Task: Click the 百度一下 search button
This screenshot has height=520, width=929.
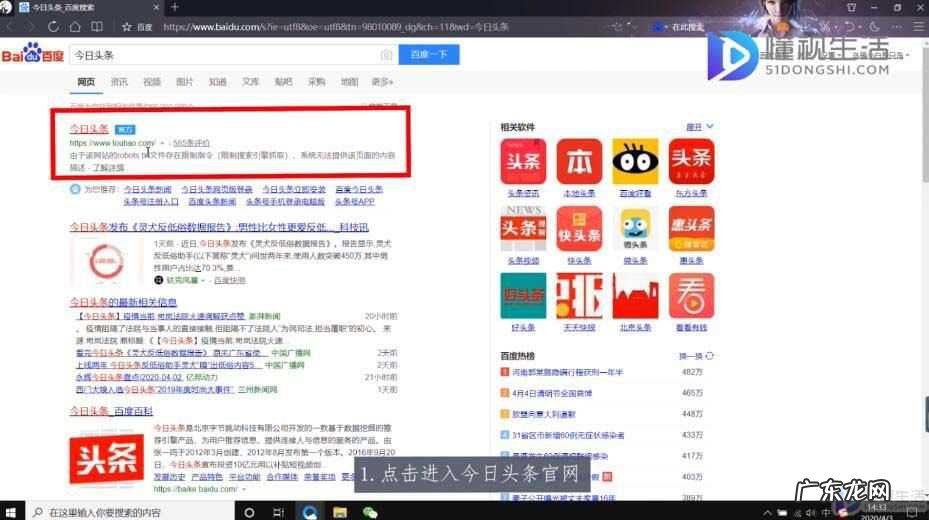Action: coord(429,54)
